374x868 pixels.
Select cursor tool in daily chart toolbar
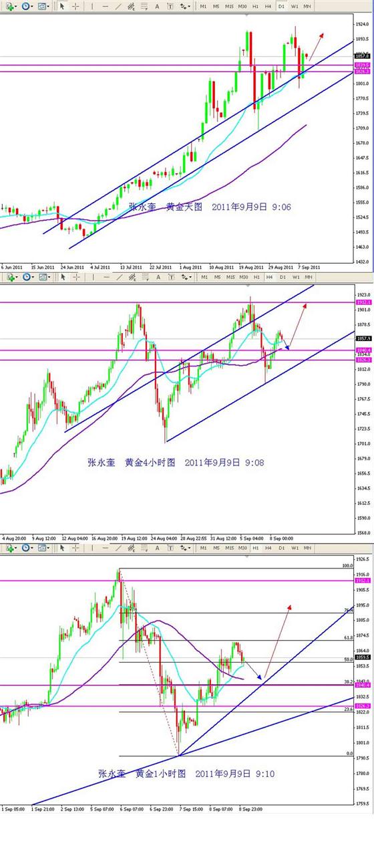tap(62, 6)
